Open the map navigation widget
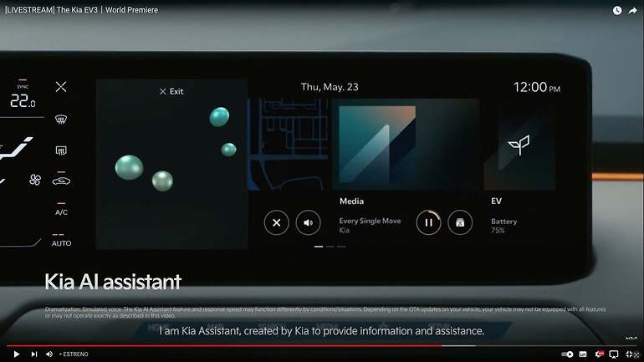The width and height of the screenshot is (644, 362). (289, 144)
